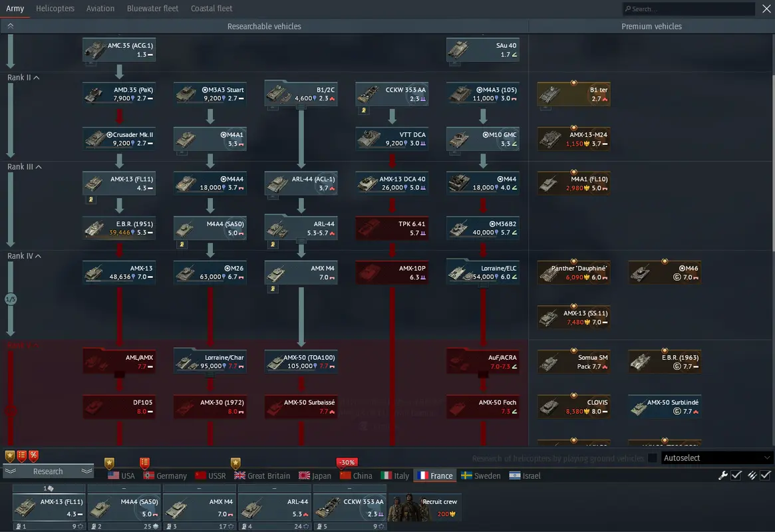The width and height of the screenshot is (775, 532).
Task: Switch to the Helicopters tab
Action: [x=55, y=9]
